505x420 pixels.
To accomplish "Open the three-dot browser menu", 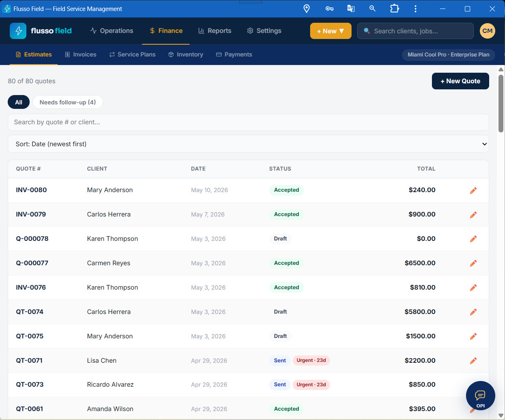I will coord(415,9).
